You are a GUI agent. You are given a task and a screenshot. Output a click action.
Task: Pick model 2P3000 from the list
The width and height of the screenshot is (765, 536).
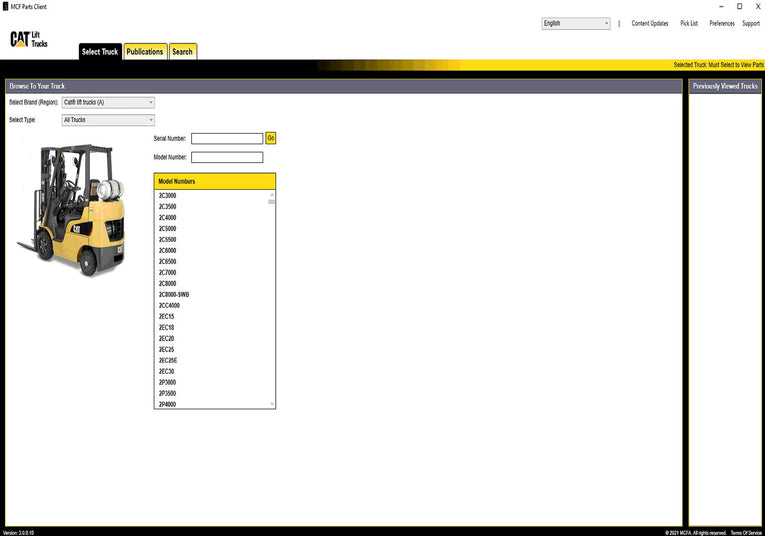pos(167,382)
